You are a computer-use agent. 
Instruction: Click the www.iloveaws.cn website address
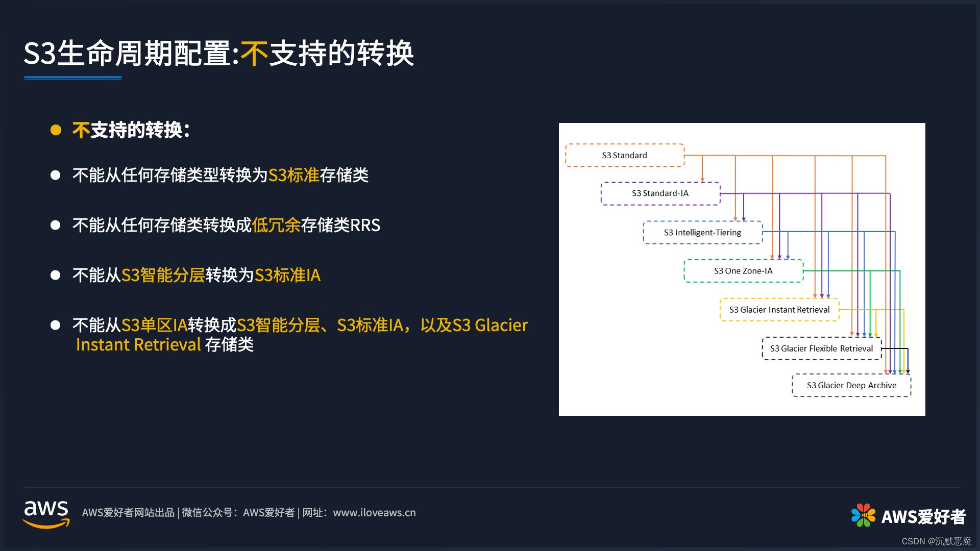(374, 513)
